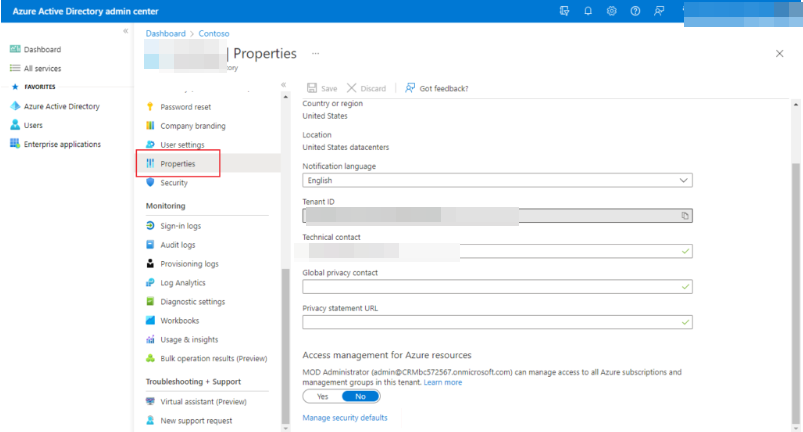This screenshot has height=432, width=803.
Task: Open Sign-in logs menu item
Action: coord(180,226)
